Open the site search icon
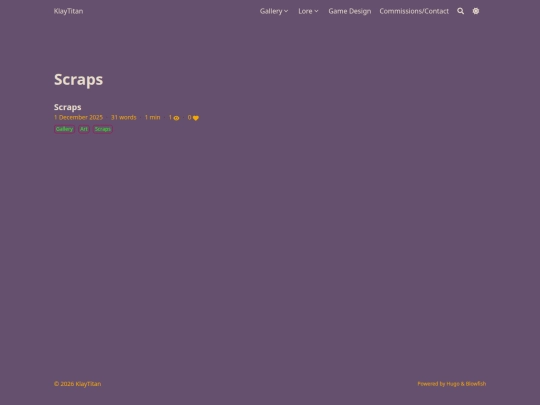 coord(460,11)
